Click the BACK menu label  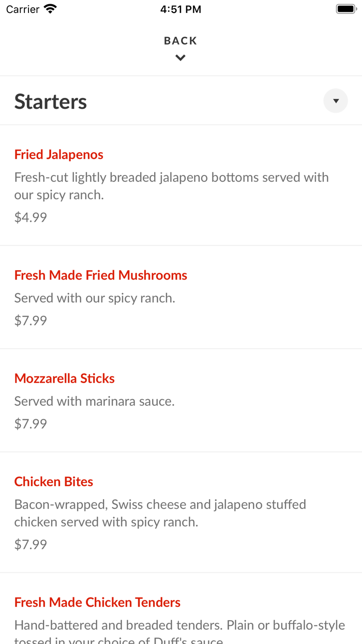180,40
